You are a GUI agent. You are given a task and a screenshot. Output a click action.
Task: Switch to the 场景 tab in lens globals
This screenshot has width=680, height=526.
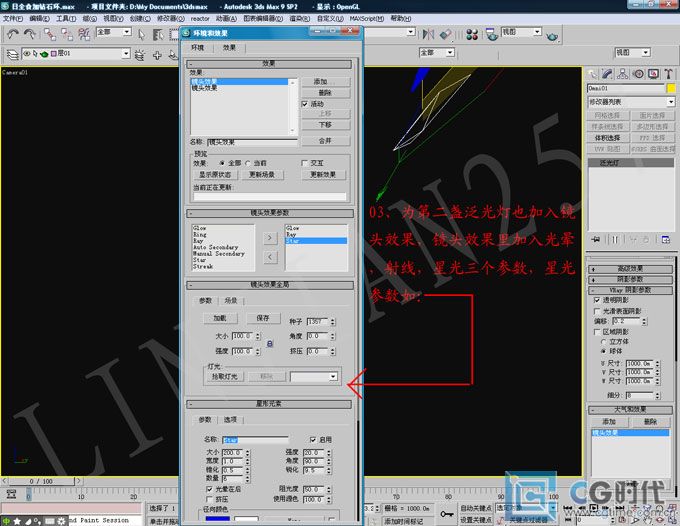(x=231, y=301)
